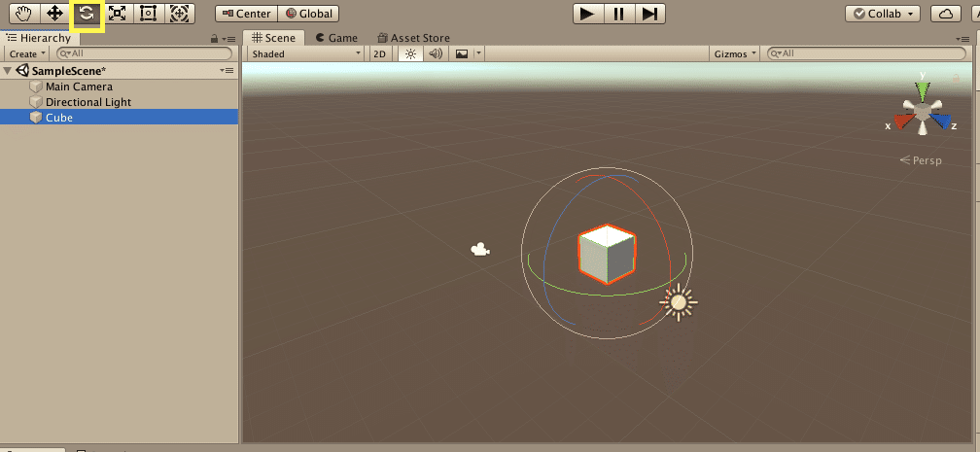Toggle scene lighting sun icon
This screenshot has width=980, height=452.
(410, 53)
